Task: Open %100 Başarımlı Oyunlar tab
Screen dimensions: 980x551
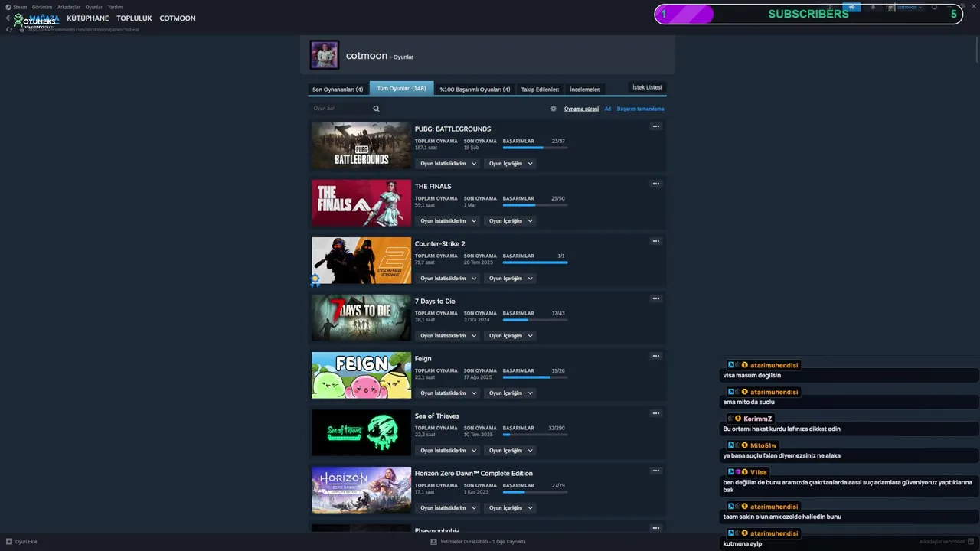Action: (475, 90)
